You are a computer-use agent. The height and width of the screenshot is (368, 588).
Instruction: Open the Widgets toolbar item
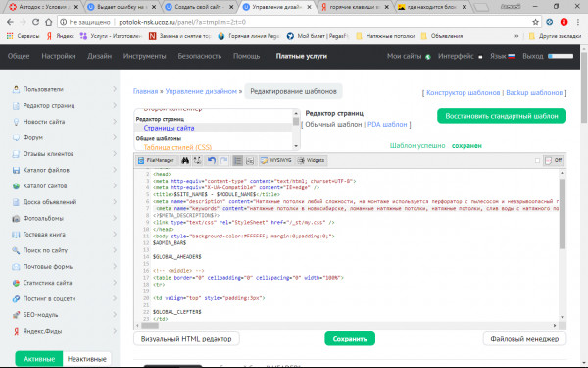[311, 160]
